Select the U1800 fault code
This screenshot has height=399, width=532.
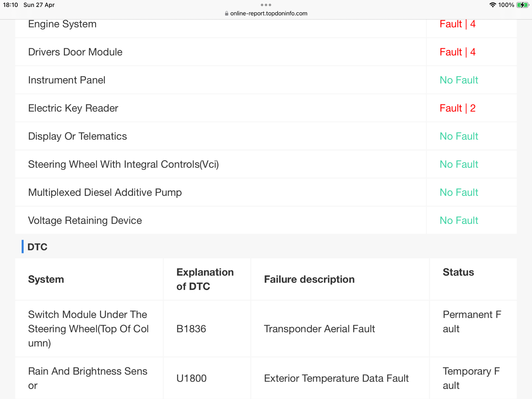(192, 378)
